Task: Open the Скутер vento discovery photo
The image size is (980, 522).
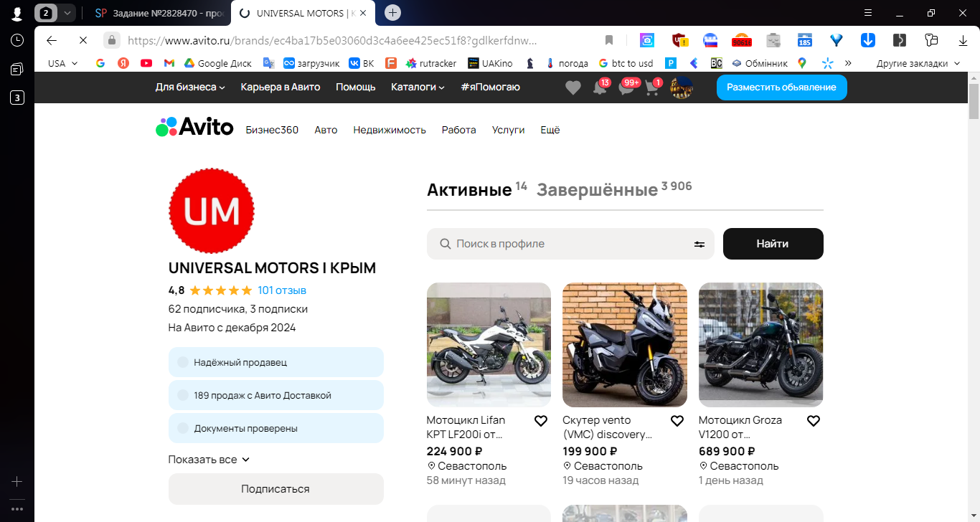Action: coord(625,345)
